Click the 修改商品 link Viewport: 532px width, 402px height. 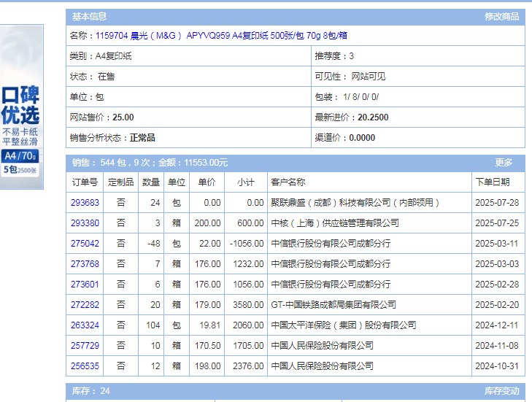(x=501, y=16)
